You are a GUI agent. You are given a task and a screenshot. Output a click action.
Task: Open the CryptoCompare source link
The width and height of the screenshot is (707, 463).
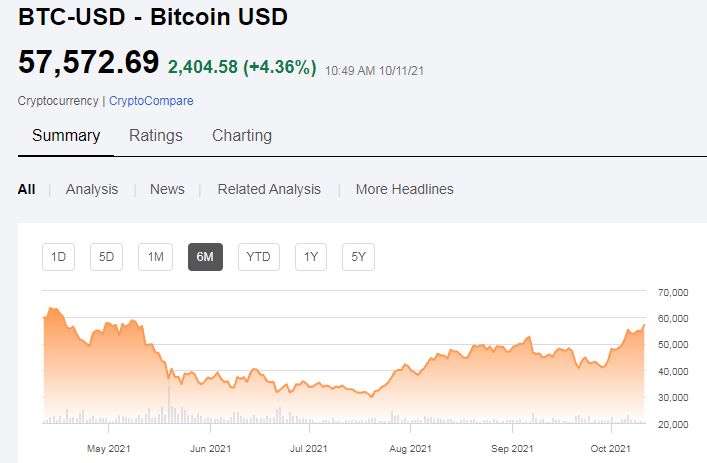point(151,101)
